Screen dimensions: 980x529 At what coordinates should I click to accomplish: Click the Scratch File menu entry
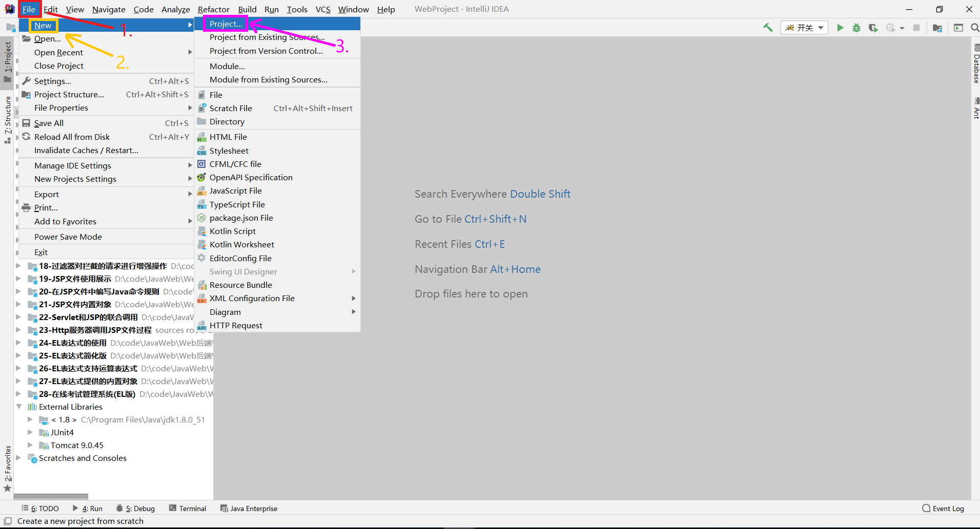277,108
